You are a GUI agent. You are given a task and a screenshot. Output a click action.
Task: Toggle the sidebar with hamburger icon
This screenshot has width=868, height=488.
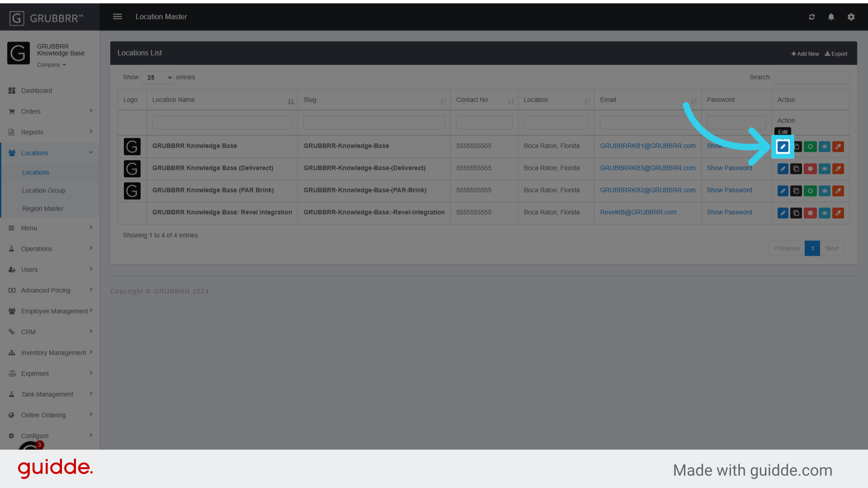coord(118,17)
